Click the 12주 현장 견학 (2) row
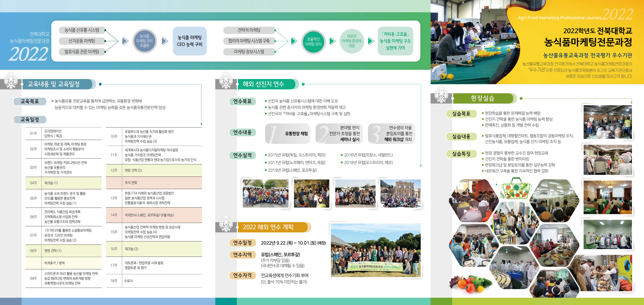The width and height of the screenshot is (644, 305). tap(154, 171)
